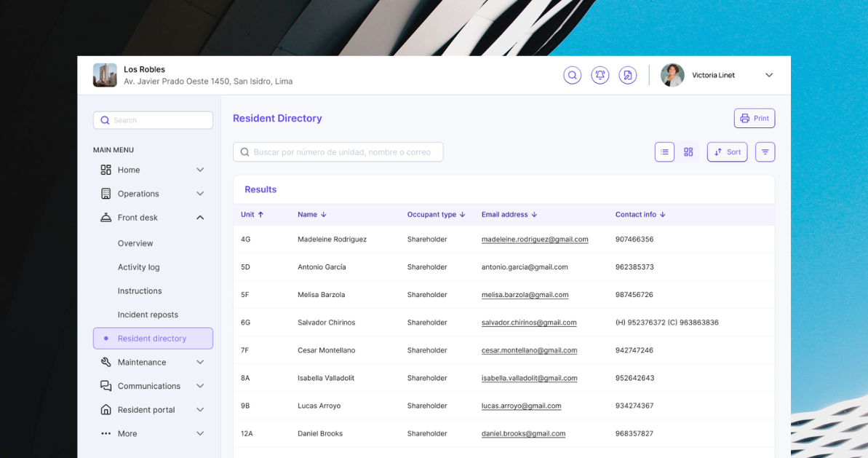Click the Sort button
This screenshot has width=868, height=458.
[x=727, y=151]
